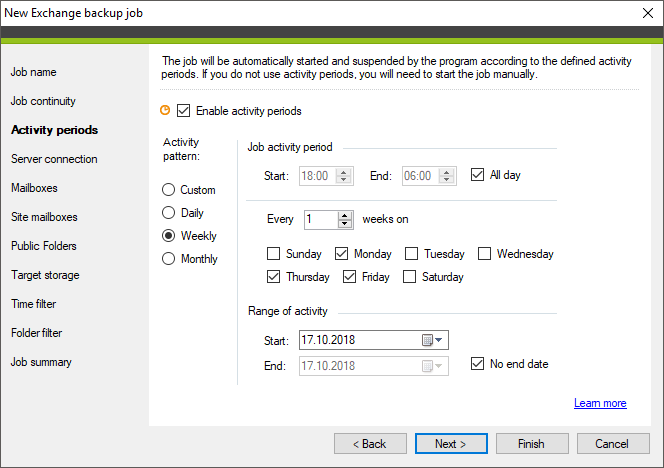Open the Range start date calendar icon

(x=427, y=340)
